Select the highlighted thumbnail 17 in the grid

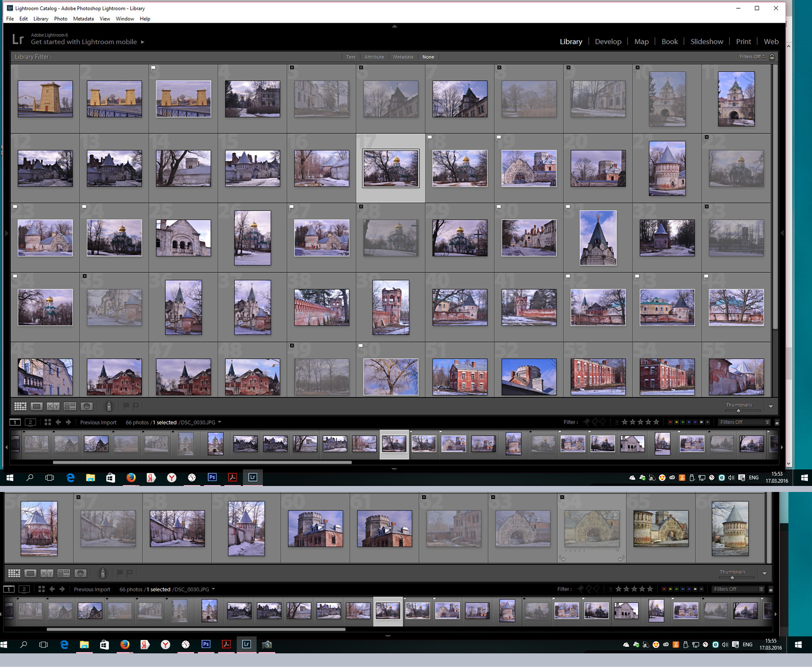[391, 168]
